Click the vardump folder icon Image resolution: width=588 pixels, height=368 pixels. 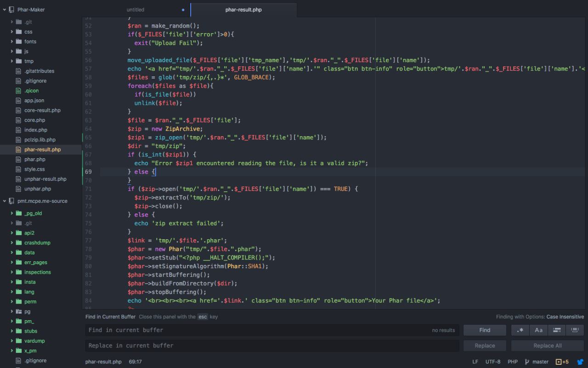click(19, 341)
